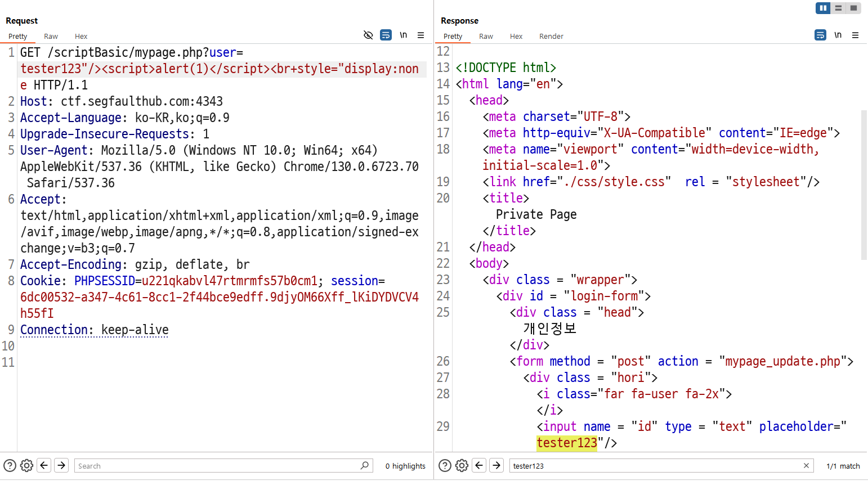Screen dimensions: 868x481
Task: Click the <!DOCTYPE html> line in Response
Action: pos(506,68)
